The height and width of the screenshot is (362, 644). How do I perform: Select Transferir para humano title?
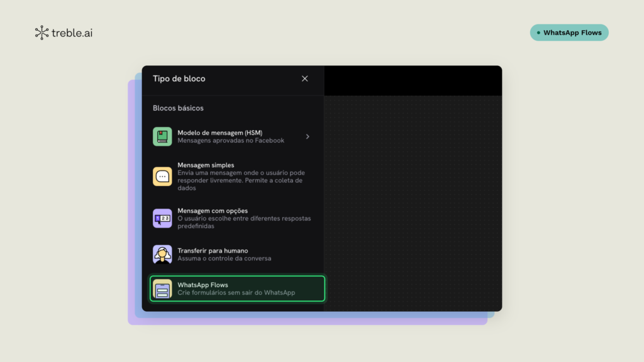point(213,251)
